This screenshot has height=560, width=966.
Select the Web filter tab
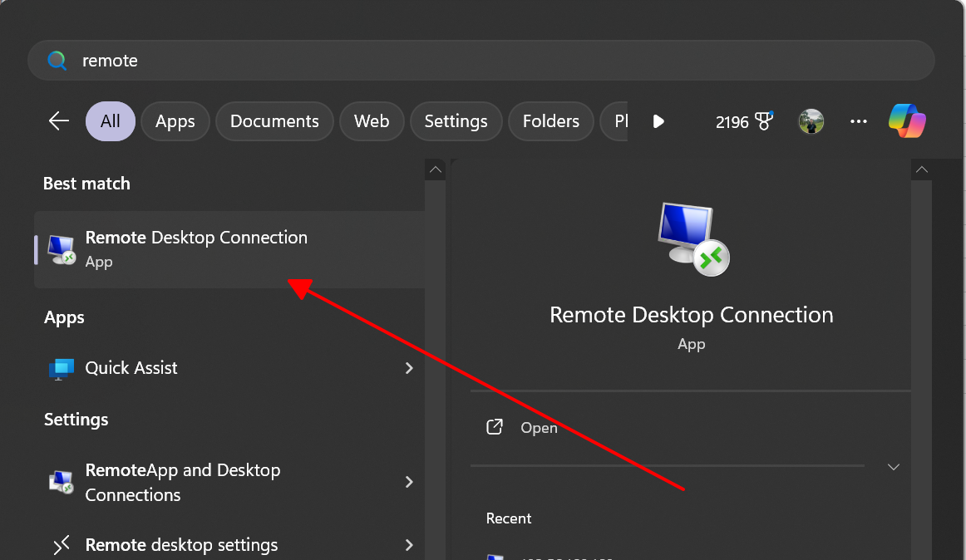pos(372,121)
